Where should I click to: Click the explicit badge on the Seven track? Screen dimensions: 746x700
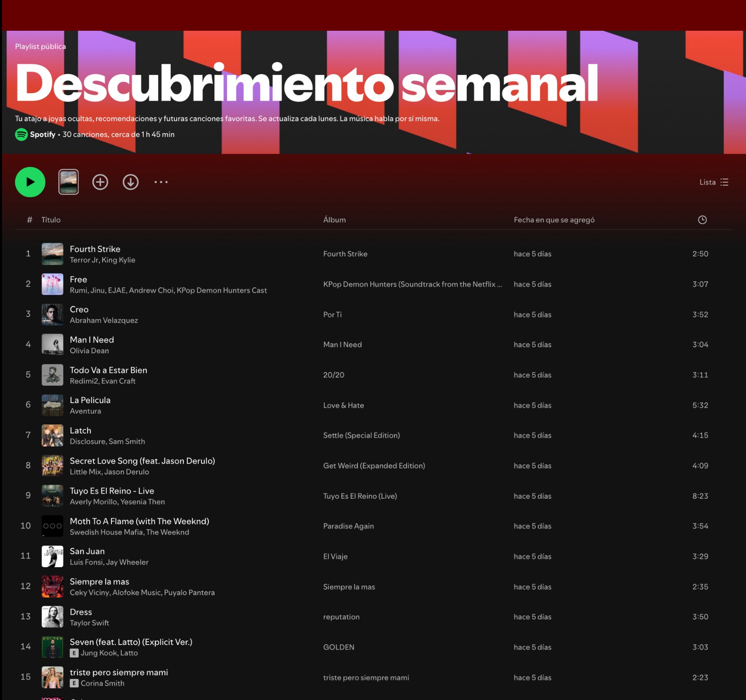click(x=74, y=653)
